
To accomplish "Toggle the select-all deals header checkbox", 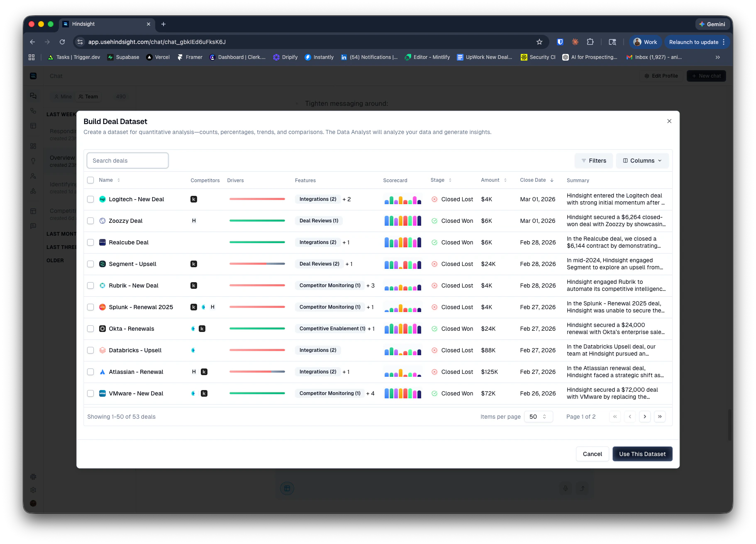I will click(90, 180).
